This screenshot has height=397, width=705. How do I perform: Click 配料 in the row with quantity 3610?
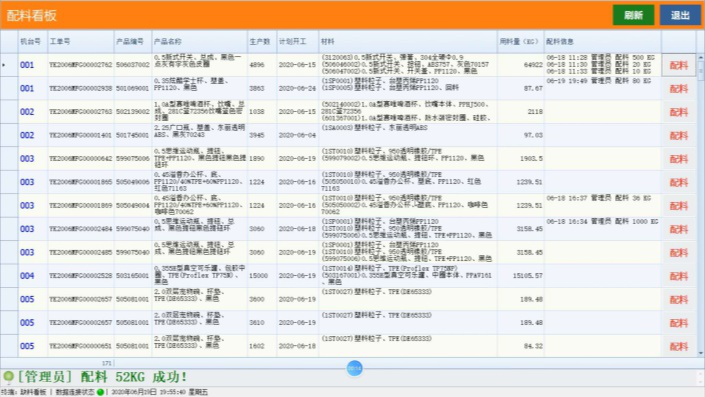point(678,323)
